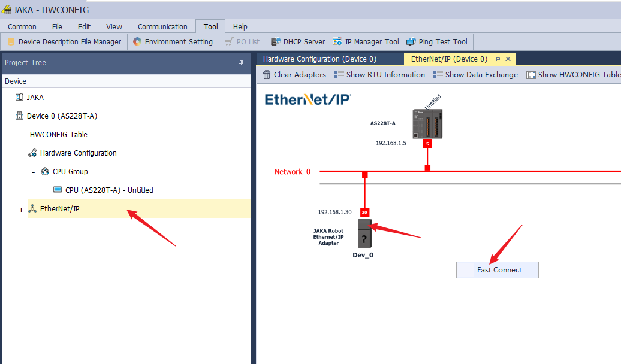The height and width of the screenshot is (364, 621).
Task: Open the Communication menu
Action: tap(162, 27)
